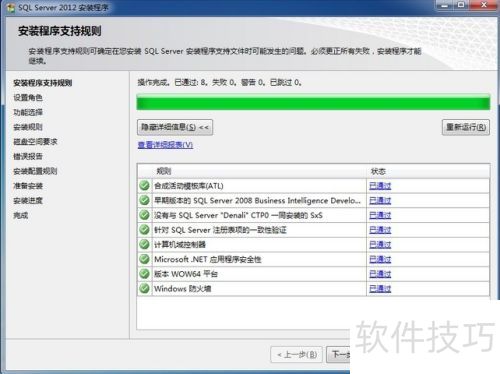Collapse details with 隐藏详细信息(S) button

(175, 127)
